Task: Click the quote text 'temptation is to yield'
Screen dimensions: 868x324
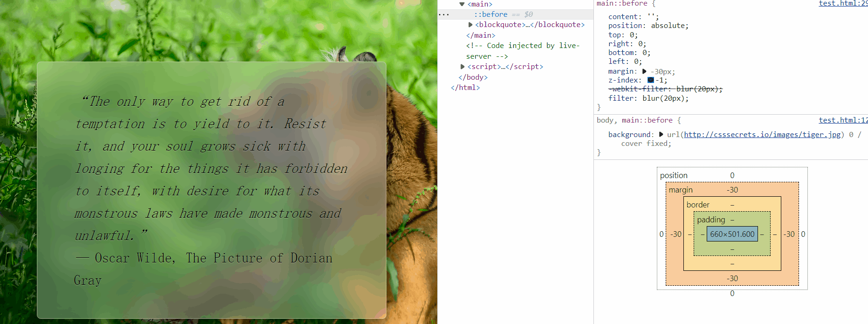Action: point(153,124)
